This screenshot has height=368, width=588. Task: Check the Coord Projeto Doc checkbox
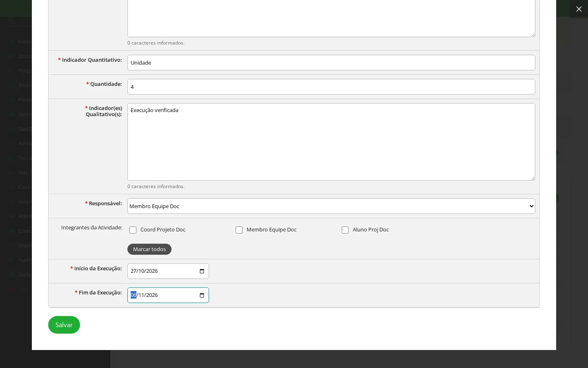pyautogui.click(x=133, y=230)
